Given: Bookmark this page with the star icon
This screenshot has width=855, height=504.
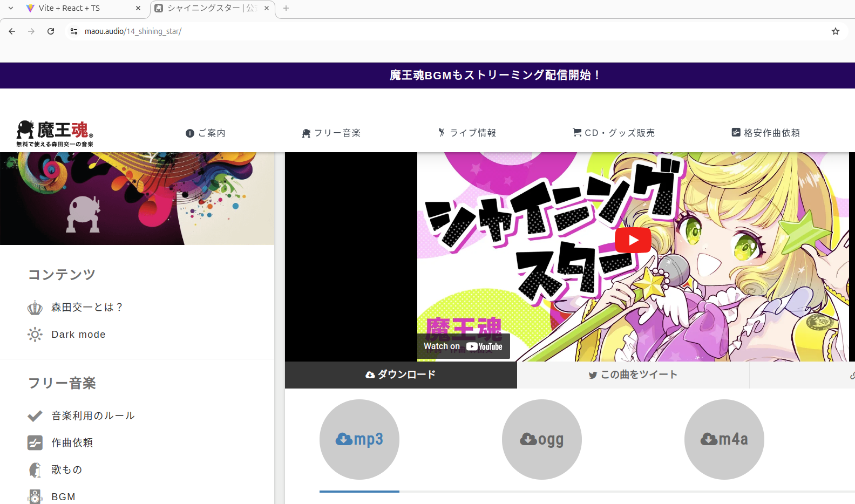Looking at the screenshot, I should click(836, 31).
